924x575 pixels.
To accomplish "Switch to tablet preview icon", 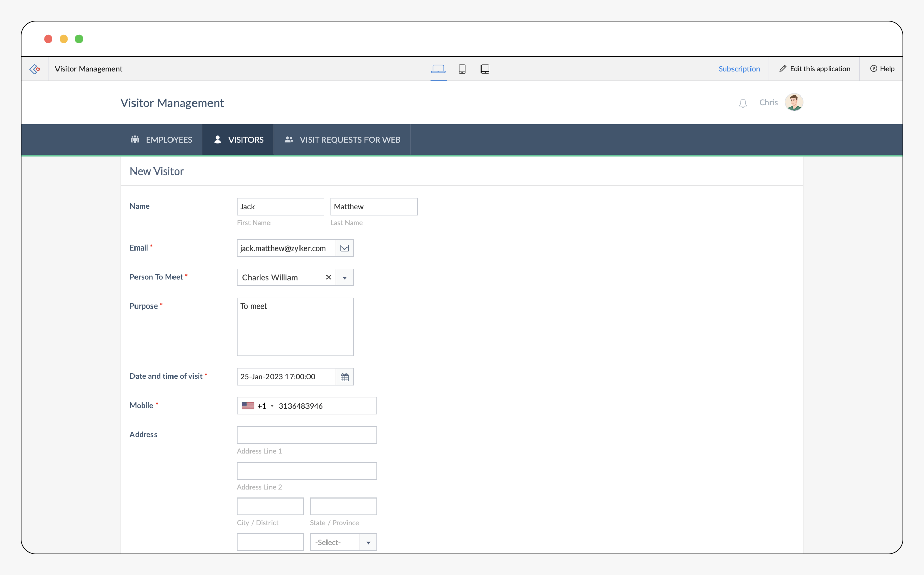I will pyautogui.click(x=485, y=69).
